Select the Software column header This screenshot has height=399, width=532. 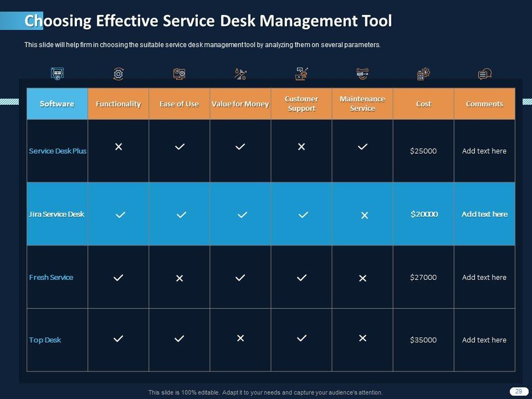(x=57, y=104)
